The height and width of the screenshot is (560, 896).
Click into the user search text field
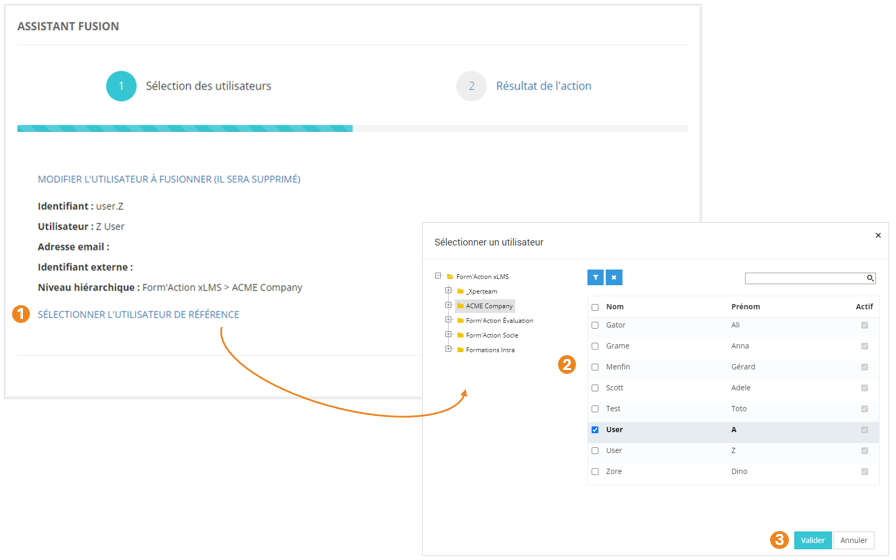[x=805, y=278]
